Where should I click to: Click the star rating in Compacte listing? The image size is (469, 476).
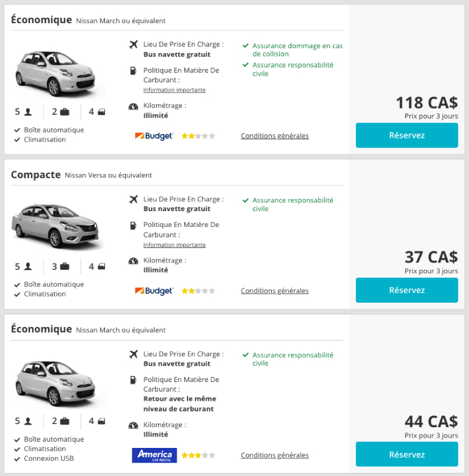198,291
